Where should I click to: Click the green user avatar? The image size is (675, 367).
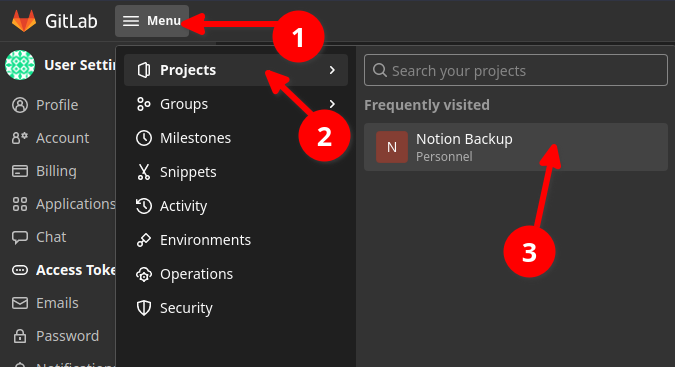tap(20, 65)
